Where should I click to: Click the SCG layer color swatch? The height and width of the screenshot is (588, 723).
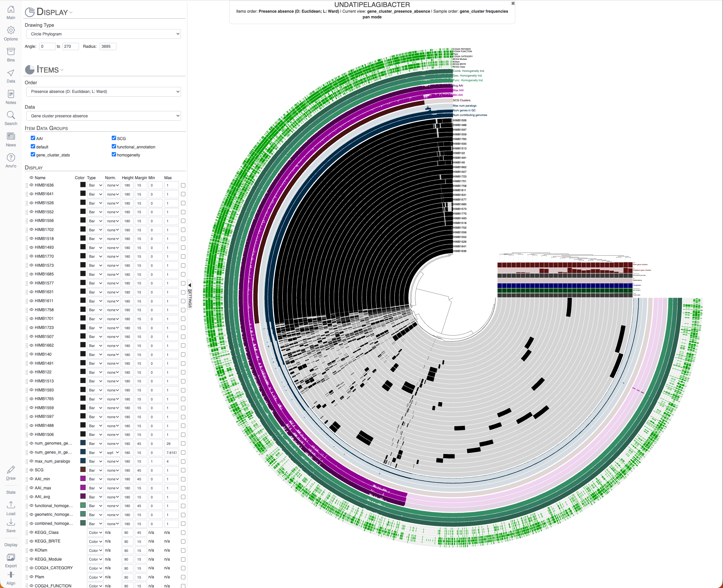83,470
